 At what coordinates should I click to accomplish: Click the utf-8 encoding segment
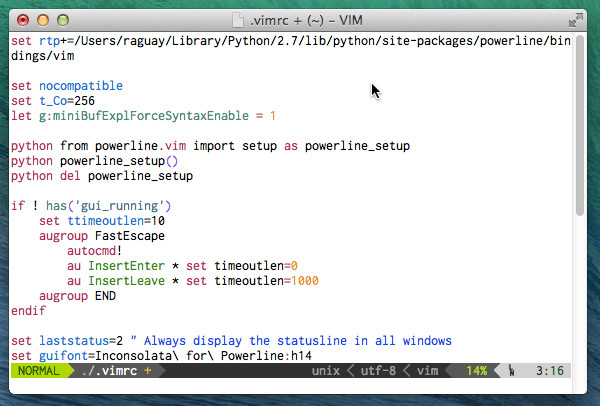coord(378,371)
